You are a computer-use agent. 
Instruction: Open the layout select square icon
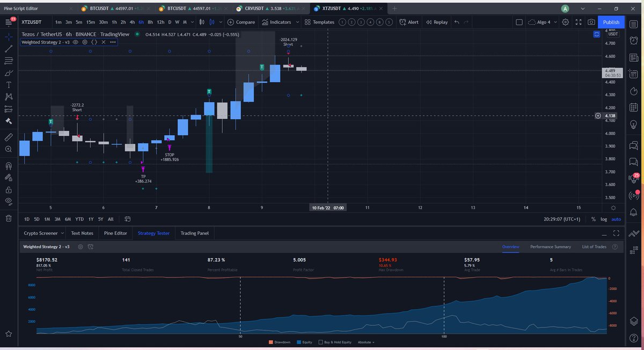tap(518, 22)
